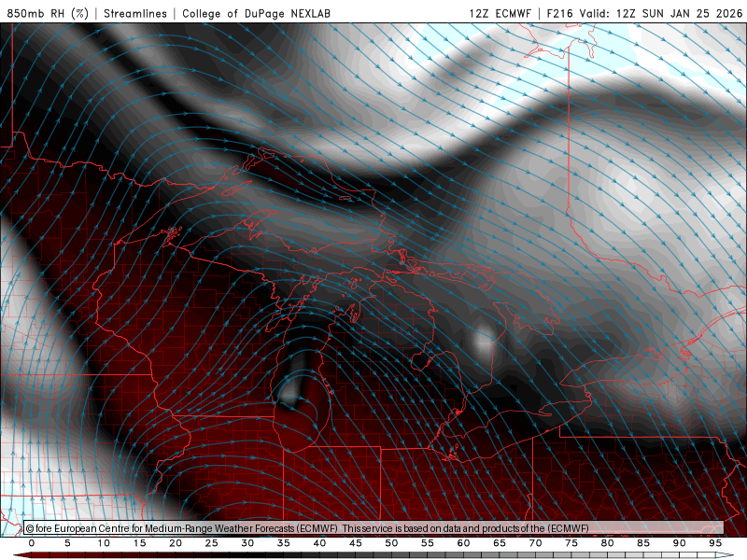747x560 pixels.
Task: Click the '850mb RH (%)' title text
Action: coord(48,13)
